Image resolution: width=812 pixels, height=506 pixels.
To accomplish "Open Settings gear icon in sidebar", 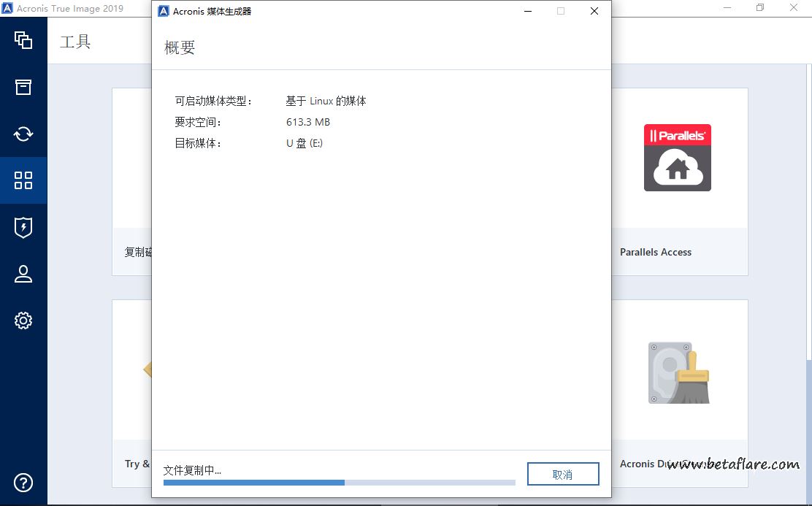I will [23, 321].
